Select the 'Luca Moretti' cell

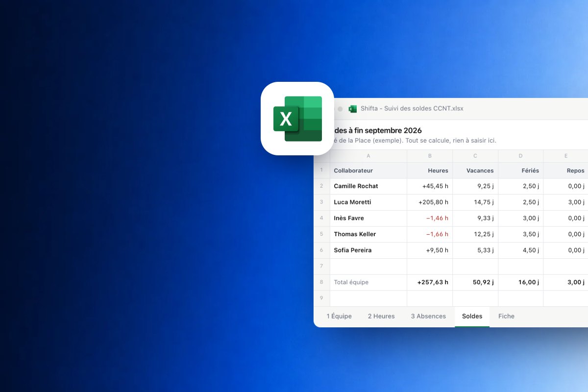[368, 202]
